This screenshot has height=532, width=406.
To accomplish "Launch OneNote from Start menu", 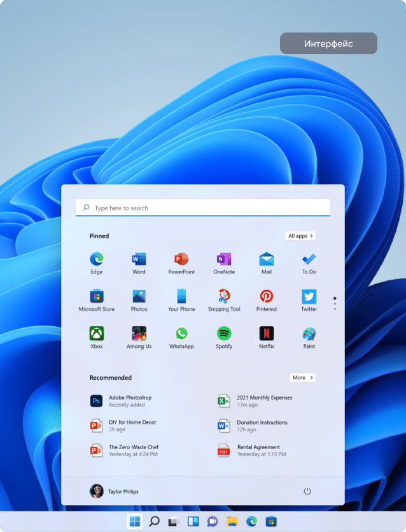I will click(x=224, y=263).
